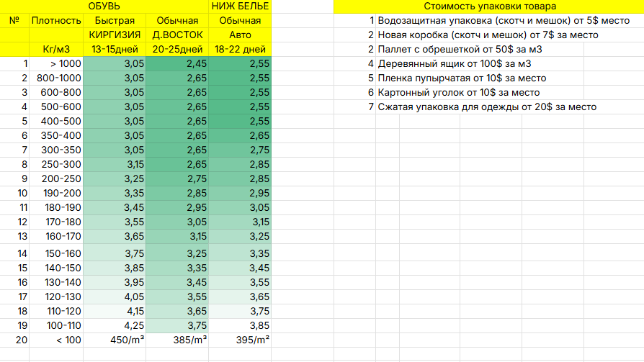Select the 18-22 дней cell
The image size is (644, 362).
[x=240, y=49]
